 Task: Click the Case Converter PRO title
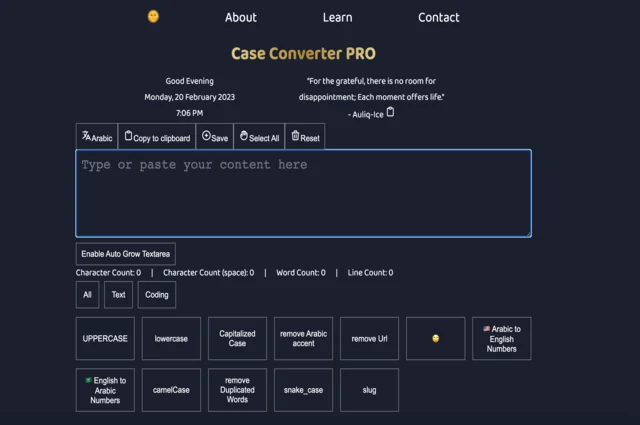click(x=303, y=53)
